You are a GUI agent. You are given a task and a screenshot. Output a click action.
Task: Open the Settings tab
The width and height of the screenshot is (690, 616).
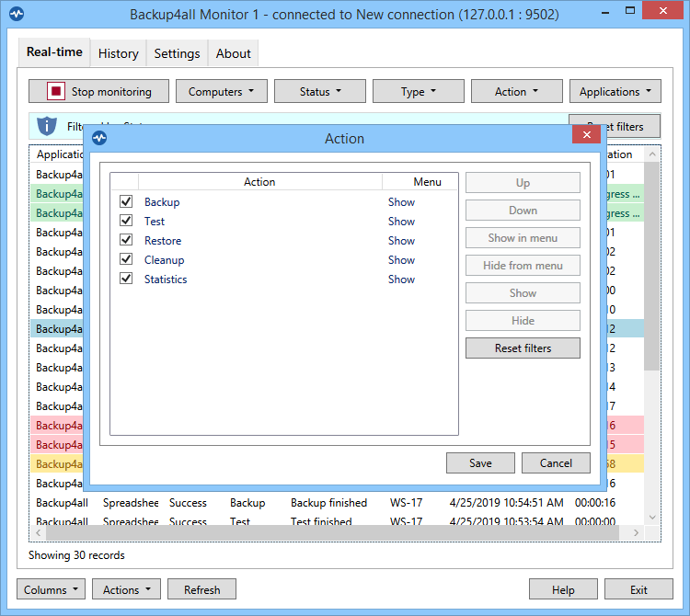[177, 53]
